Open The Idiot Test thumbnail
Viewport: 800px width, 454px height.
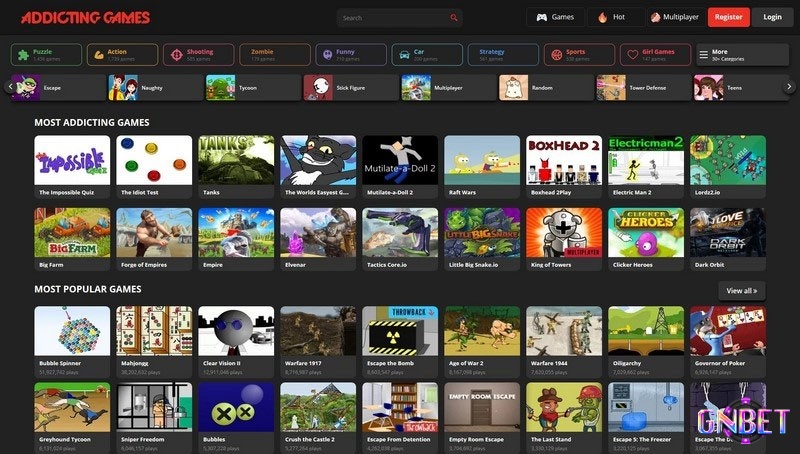(x=154, y=160)
